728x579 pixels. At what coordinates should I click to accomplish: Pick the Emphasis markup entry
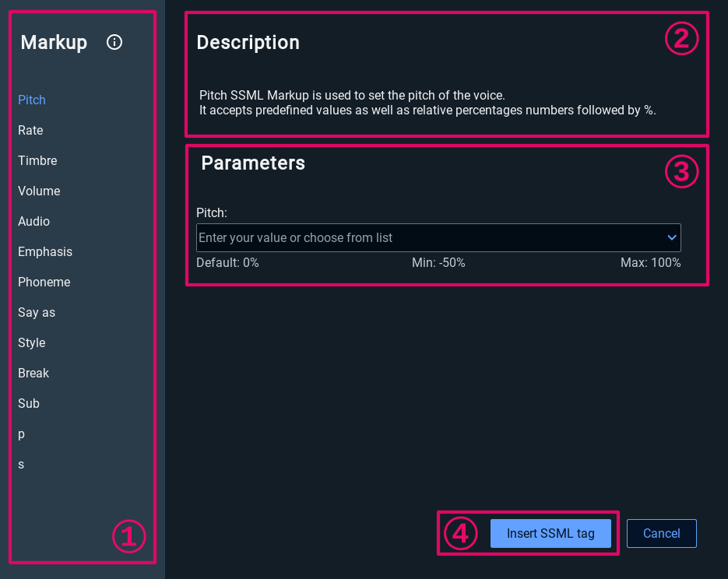coord(45,251)
